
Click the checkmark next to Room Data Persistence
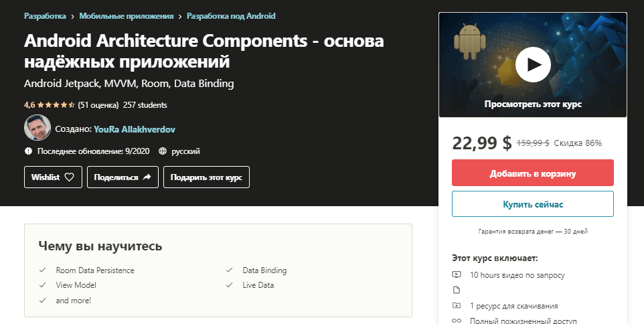42,270
